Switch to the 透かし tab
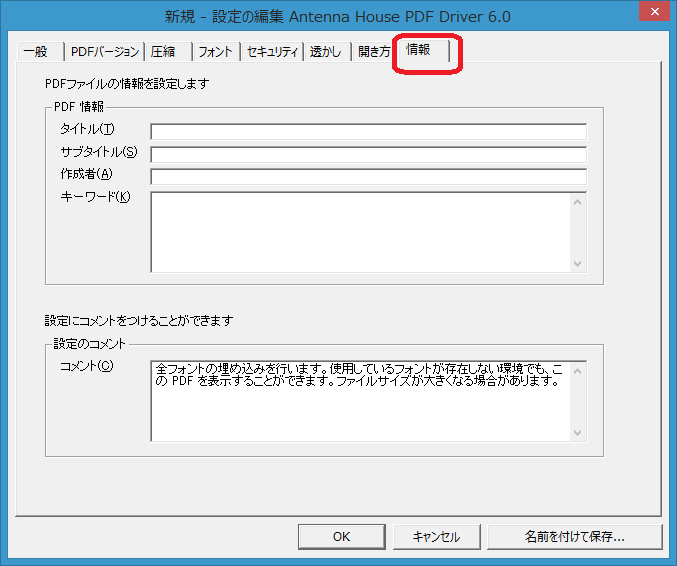Screen dimensions: 677x566 click(x=328, y=52)
